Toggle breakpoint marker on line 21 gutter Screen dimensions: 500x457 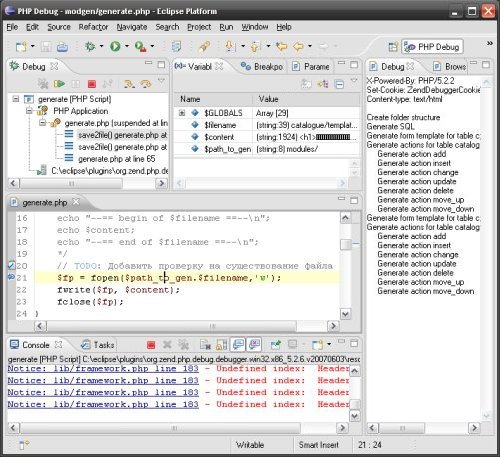click(x=11, y=277)
